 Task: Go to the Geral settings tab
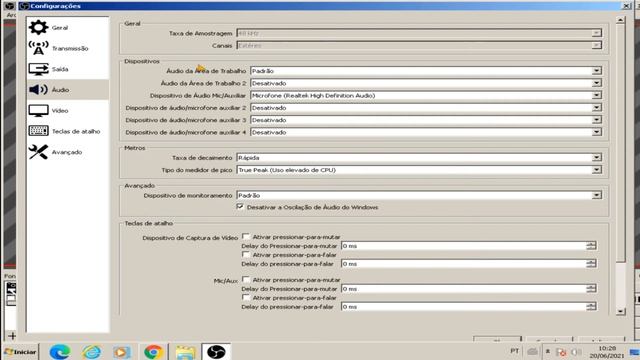68,27
